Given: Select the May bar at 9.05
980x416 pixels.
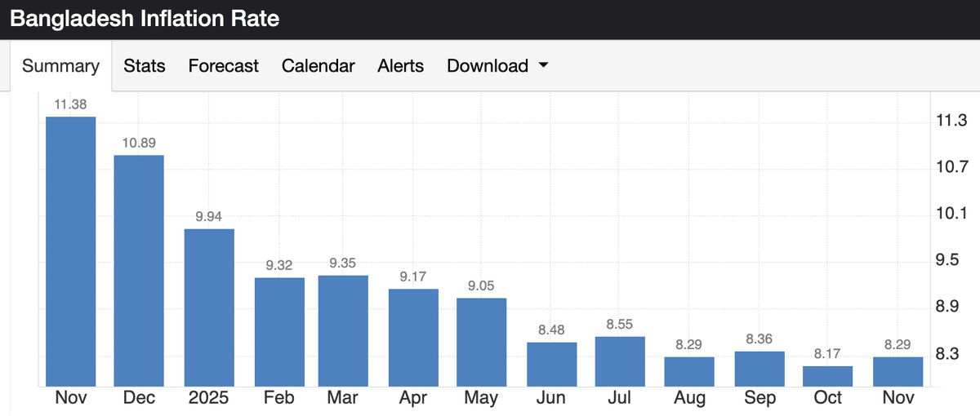Looking at the screenshot, I should click(481, 342).
